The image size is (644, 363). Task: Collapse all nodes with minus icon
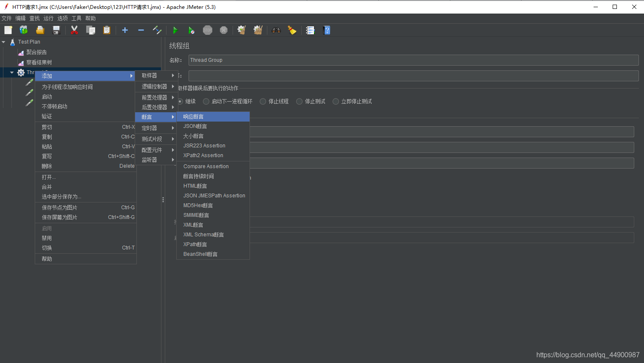141,30
